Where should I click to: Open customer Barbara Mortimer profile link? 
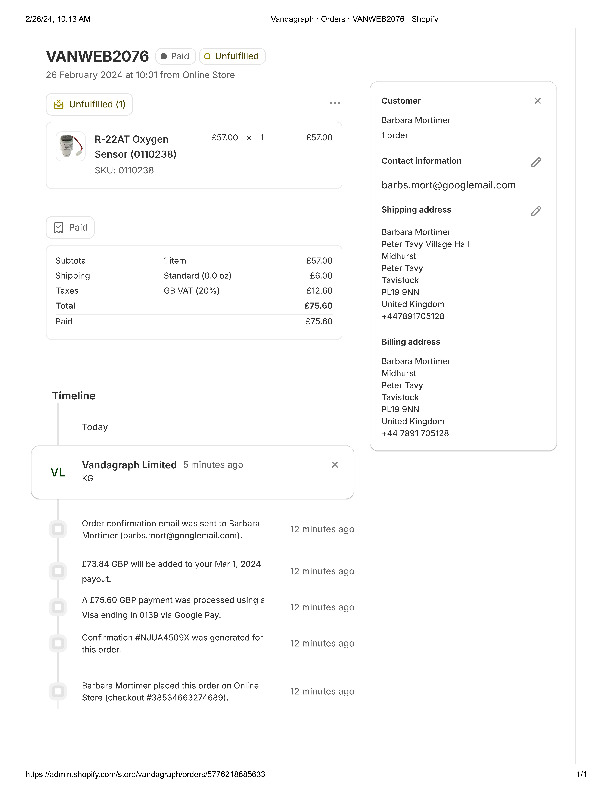(415, 120)
